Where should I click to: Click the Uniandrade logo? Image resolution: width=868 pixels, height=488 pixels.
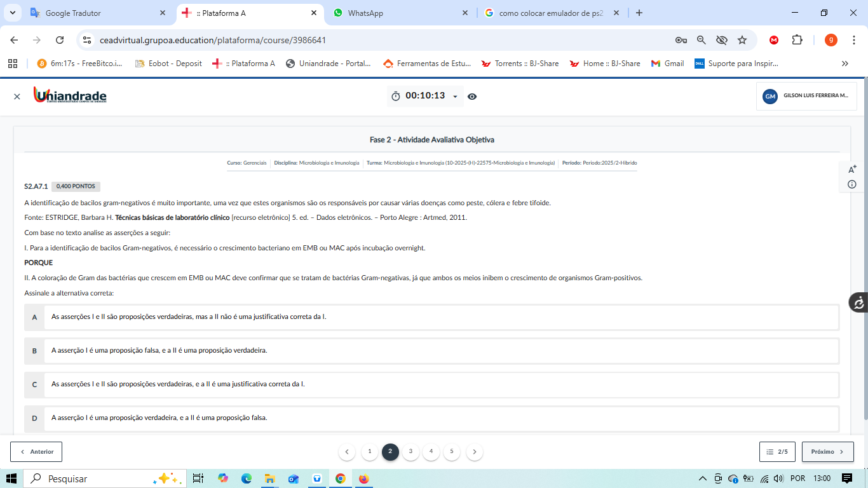(70, 96)
